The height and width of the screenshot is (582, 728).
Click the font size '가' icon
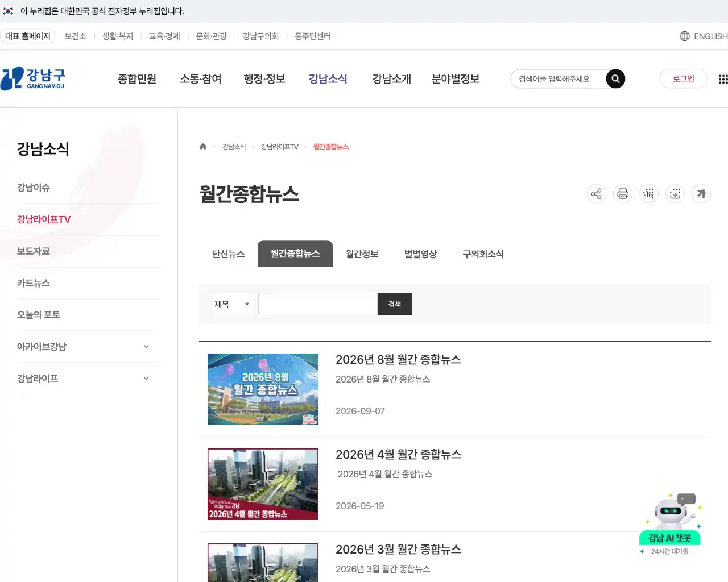tap(701, 194)
